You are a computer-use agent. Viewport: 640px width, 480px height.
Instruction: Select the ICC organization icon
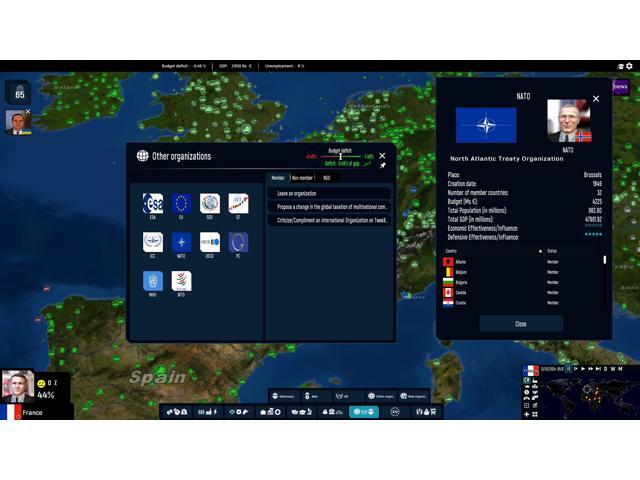point(153,242)
